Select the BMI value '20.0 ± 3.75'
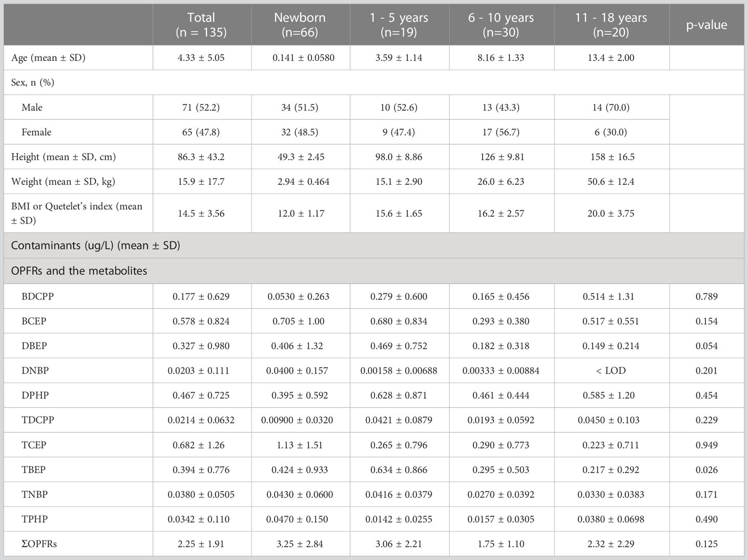Image resolution: width=748 pixels, height=560 pixels. tap(611, 213)
